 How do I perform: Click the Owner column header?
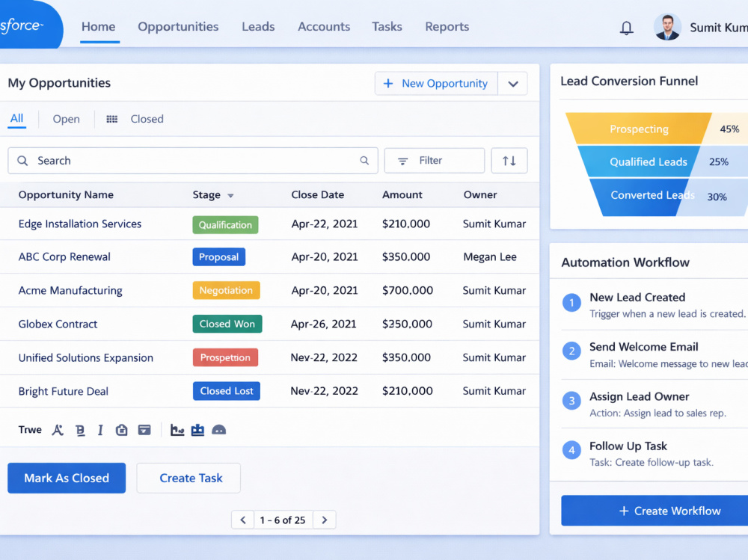click(x=480, y=194)
